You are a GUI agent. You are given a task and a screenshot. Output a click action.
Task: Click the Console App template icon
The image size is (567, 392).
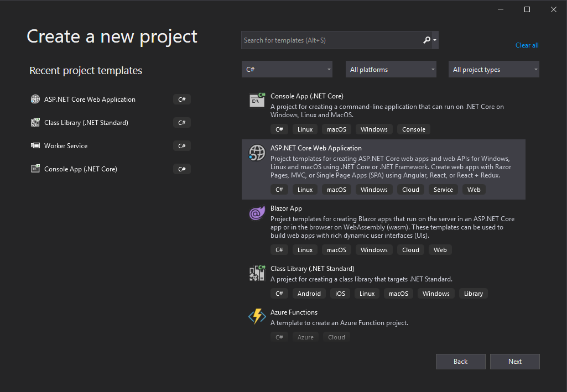click(257, 100)
